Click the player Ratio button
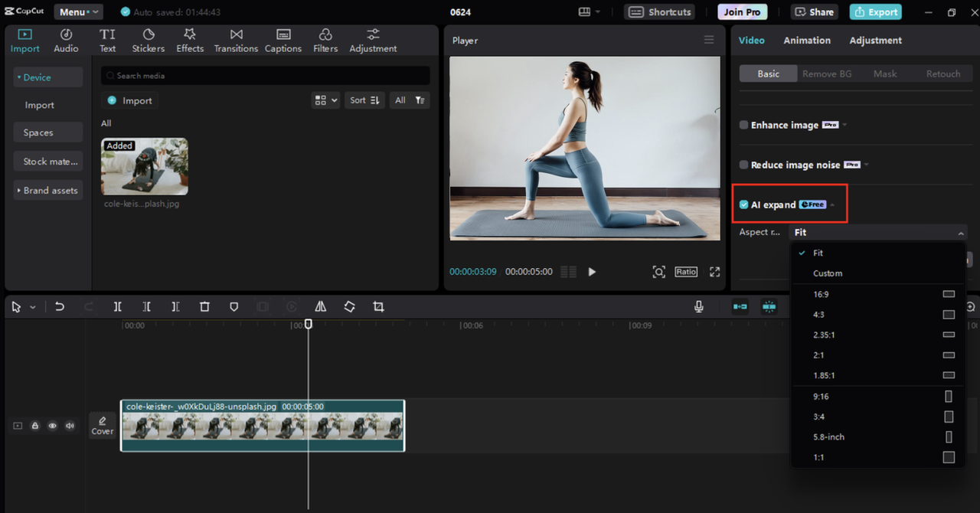The height and width of the screenshot is (513, 980). [x=686, y=272]
